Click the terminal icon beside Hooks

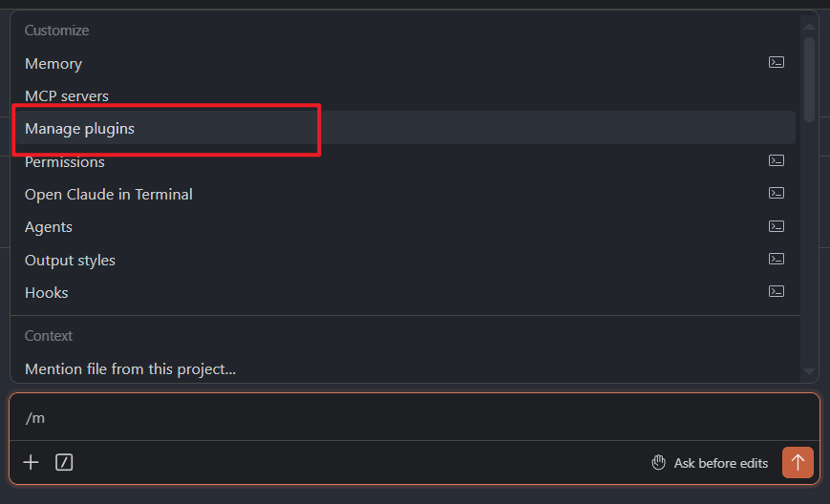(x=776, y=291)
